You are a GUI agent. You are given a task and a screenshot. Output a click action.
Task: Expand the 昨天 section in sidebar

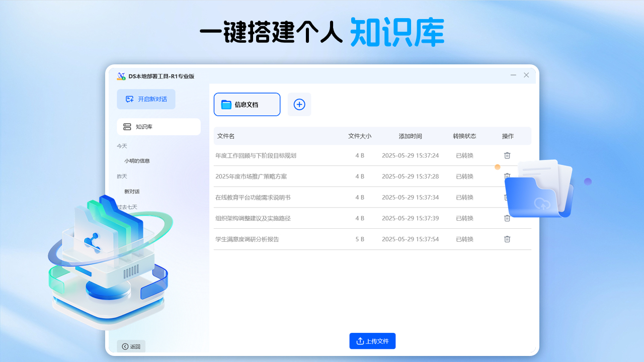click(x=121, y=176)
